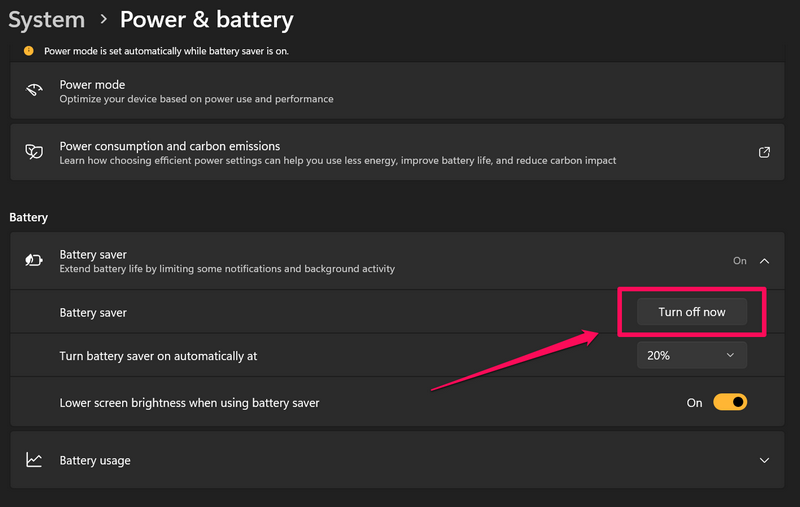
Task: Click 'Turn battery saver on automatically at' row
Action: click(x=165, y=356)
